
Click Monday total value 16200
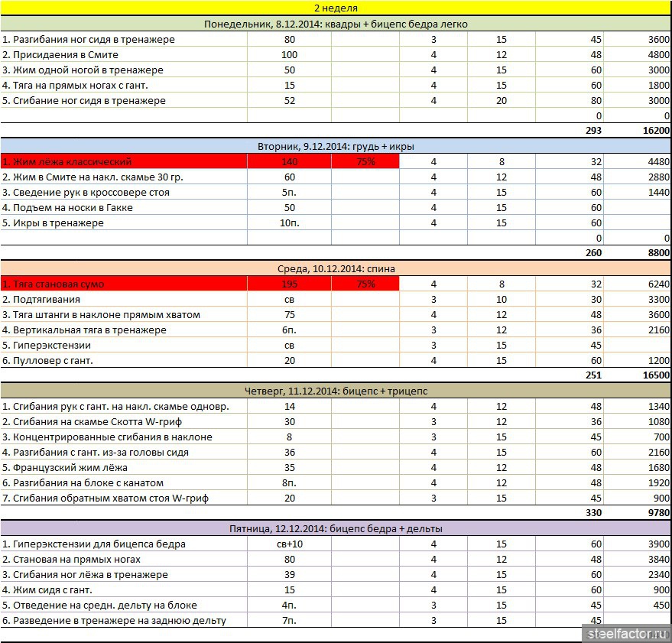point(656,131)
